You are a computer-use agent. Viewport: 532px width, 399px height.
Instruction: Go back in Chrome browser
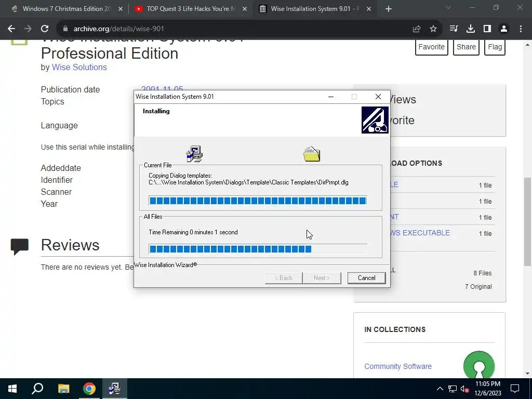[x=11, y=29]
